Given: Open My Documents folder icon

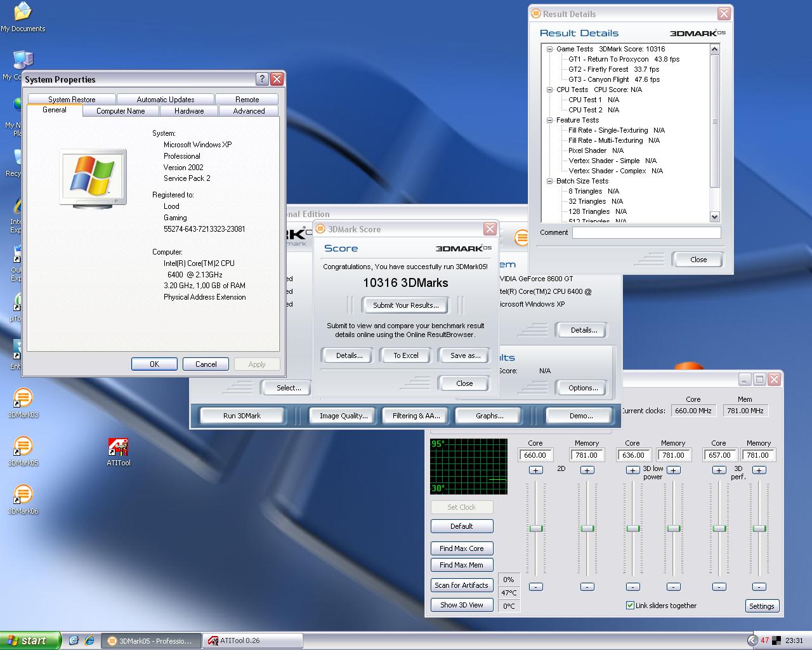Looking at the screenshot, I should point(23,17).
